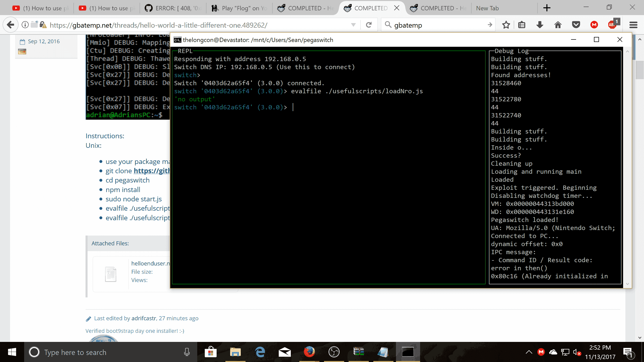Toggle the muted volume tray icon
The image size is (644, 362).
click(x=577, y=352)
